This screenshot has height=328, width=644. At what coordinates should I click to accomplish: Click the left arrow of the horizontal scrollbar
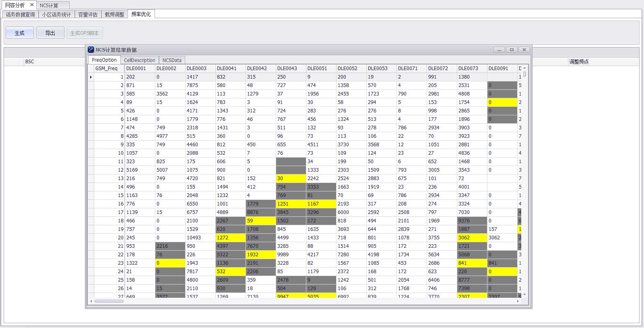click(x=91, y=301)
